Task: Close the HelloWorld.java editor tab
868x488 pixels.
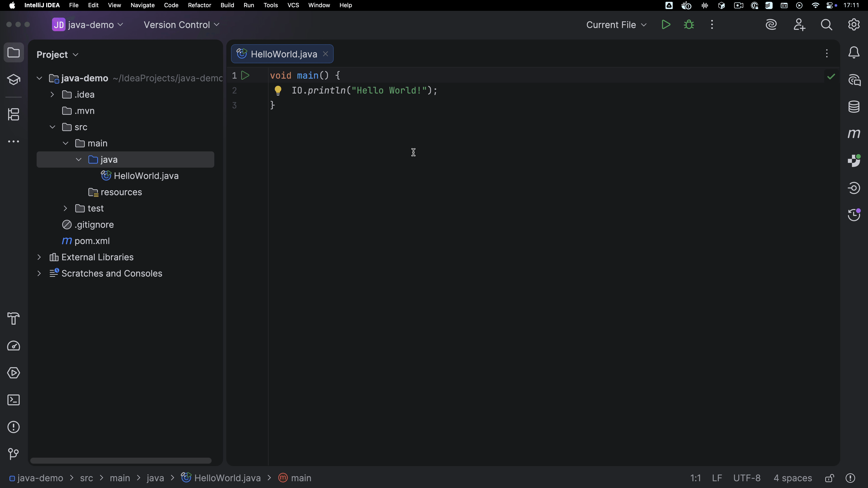Action: pos(325,54)
